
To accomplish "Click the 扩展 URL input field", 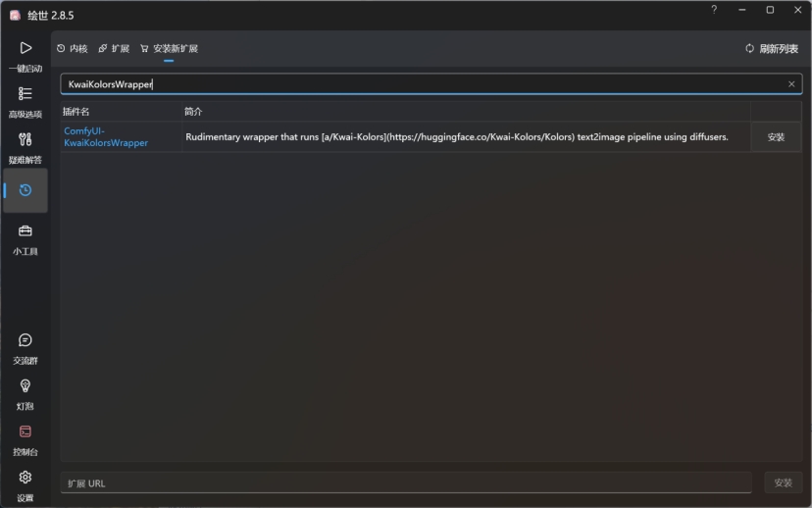I will [x=406, y=483].
